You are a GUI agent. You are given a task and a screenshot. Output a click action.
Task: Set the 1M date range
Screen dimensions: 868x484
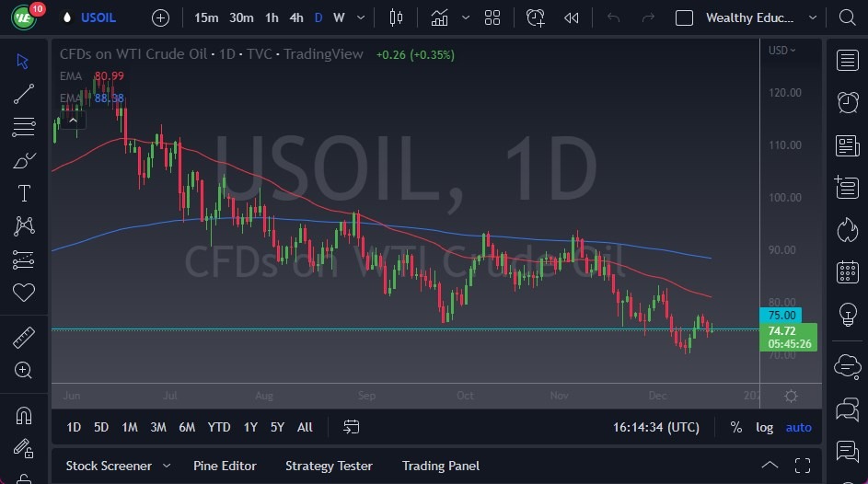click(130, 427)
